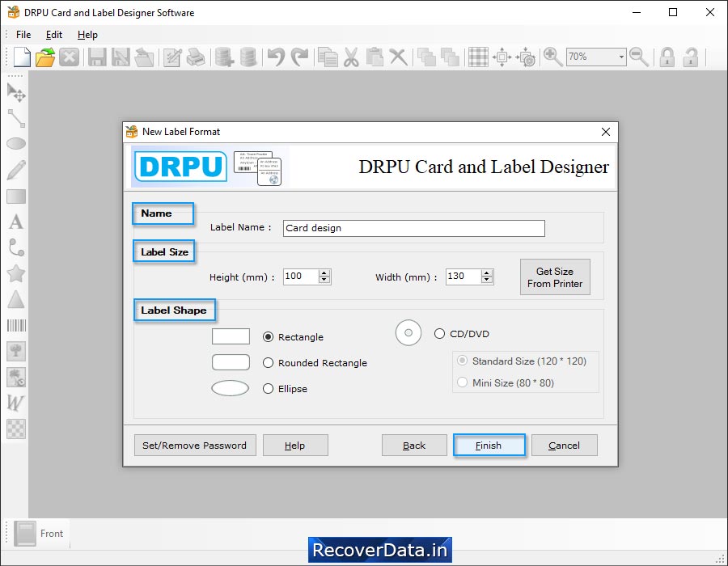This screenshot has width=728, height=566.
Task: Select the WordArt tool
Action: tap(15, 403)
